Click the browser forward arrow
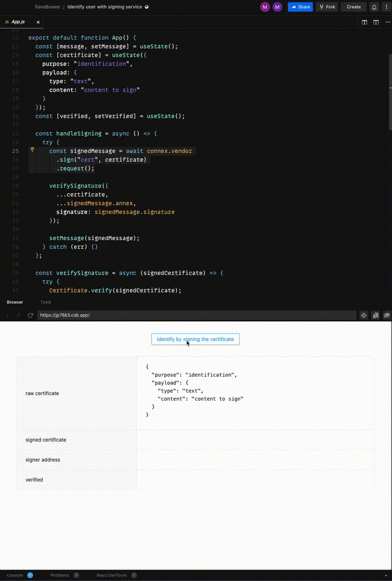The image size is (392, 581). pos(19,315)
